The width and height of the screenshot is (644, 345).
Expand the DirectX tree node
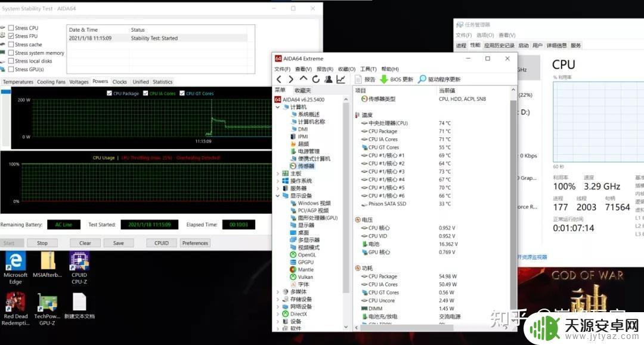(278, 314)
